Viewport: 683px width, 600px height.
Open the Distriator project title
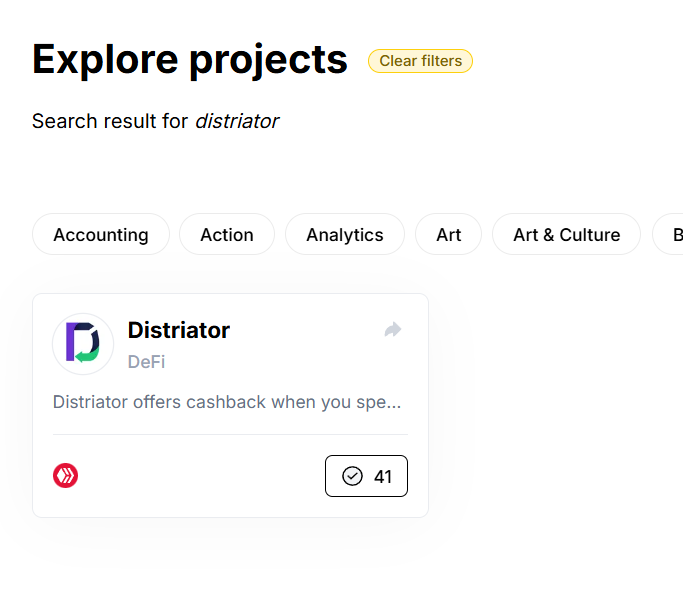179,330
